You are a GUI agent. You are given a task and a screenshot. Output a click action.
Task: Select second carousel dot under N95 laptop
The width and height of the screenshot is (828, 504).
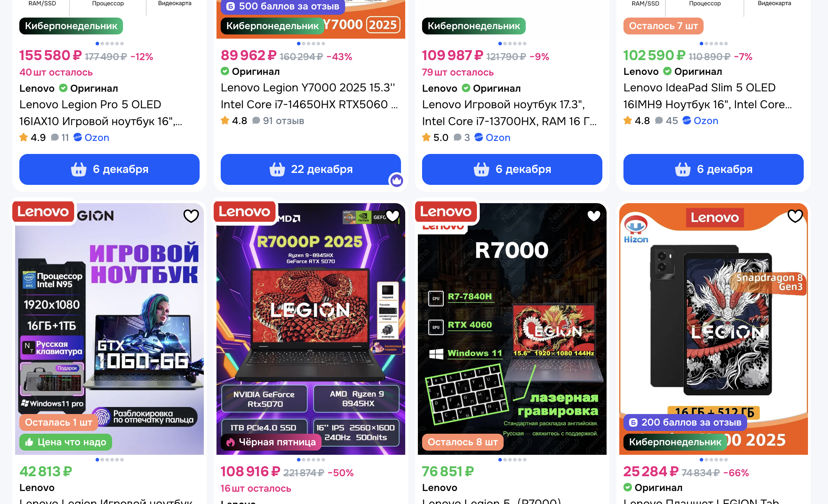pos(102,460)
